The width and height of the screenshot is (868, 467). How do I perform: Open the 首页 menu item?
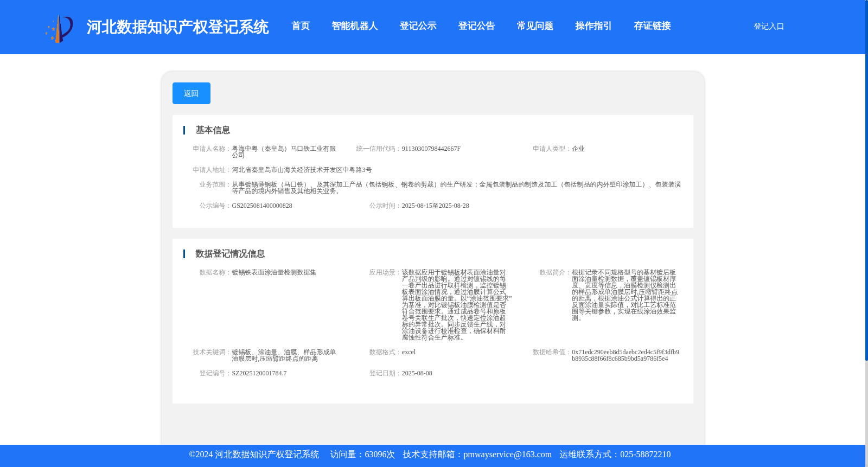[301, 26]
